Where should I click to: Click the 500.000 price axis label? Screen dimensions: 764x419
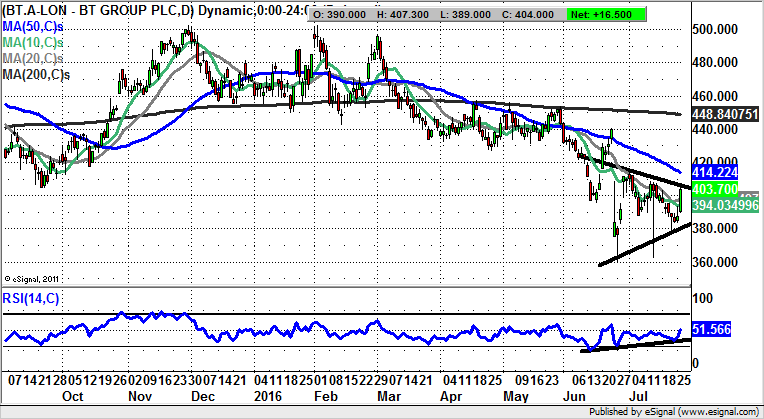716,31
